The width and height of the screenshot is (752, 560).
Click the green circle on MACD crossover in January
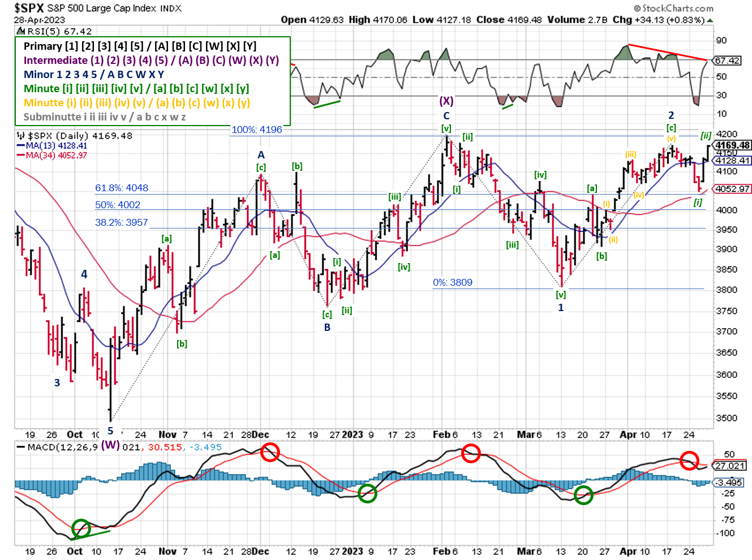coord(367,493)
